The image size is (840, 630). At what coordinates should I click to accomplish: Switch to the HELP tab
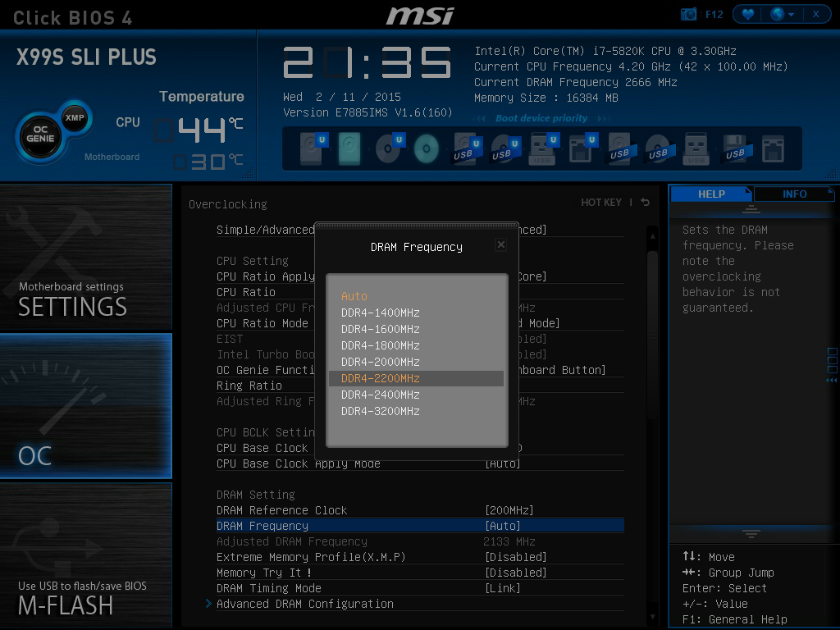coord(711,194)
